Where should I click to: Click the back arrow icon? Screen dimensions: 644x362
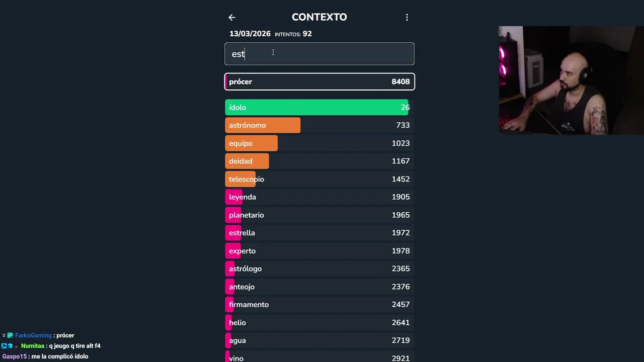(232, 17)
